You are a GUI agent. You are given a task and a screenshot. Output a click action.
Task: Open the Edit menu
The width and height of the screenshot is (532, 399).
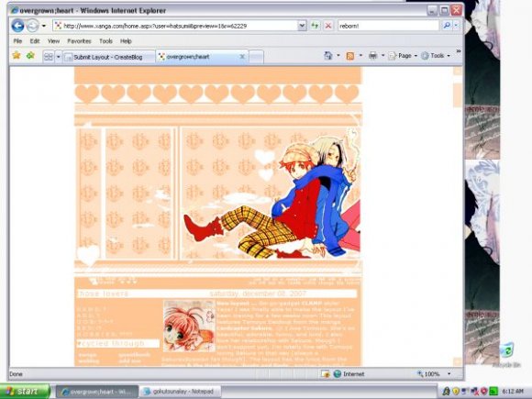coord(35,41)
